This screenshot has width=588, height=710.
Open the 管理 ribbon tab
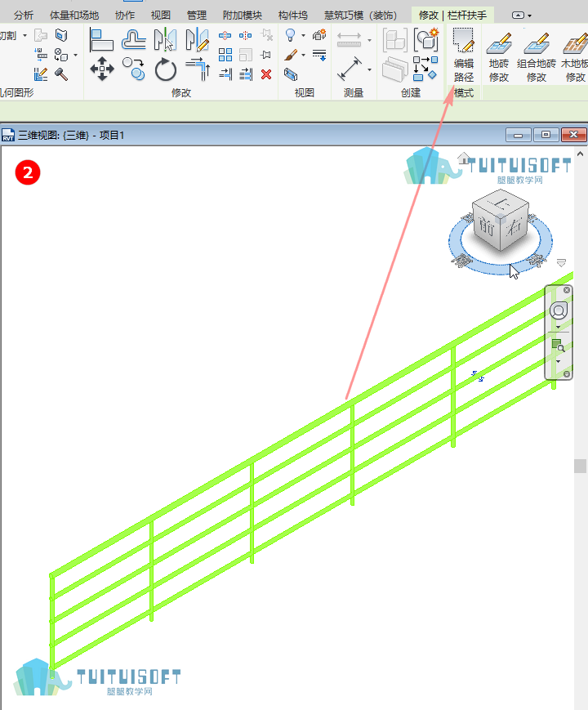click(197, 16)
